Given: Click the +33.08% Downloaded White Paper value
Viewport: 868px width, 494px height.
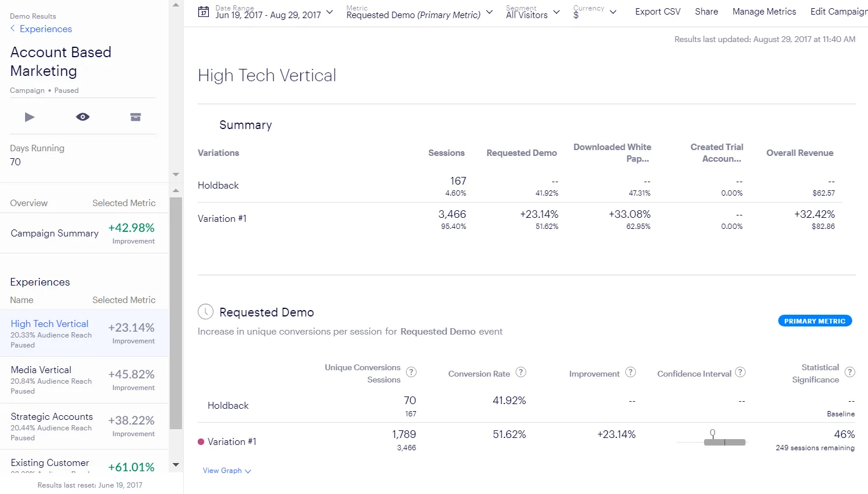Looking at the screenshot, I should click(x=629, y=214).
